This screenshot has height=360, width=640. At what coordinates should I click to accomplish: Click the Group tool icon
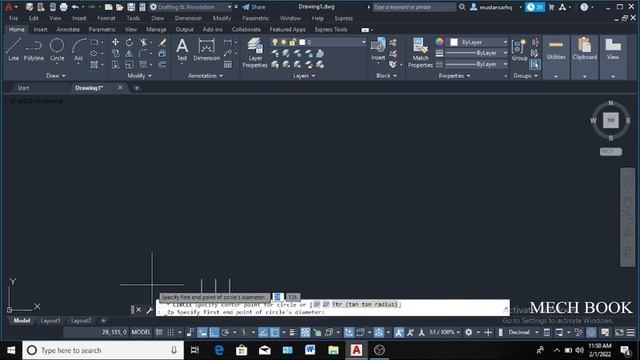[x=519, y=49]
